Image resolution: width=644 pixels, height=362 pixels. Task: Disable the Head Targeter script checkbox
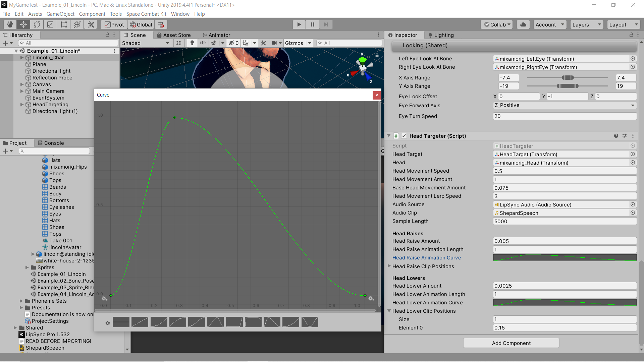point(404,136)
